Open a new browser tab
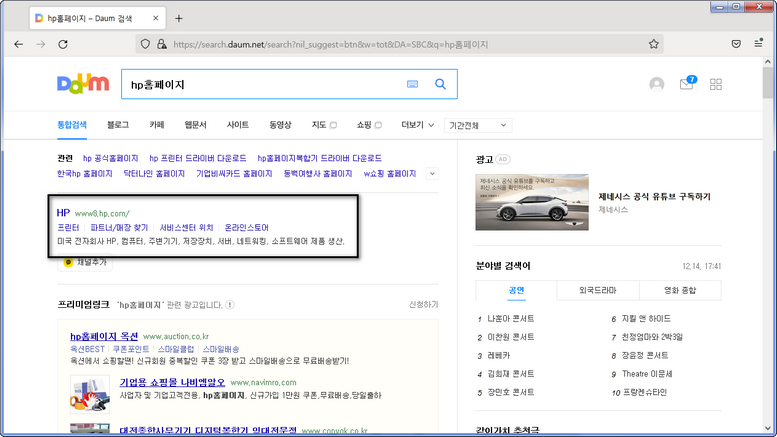The image size is (777, 437). [x=179, y=18]
